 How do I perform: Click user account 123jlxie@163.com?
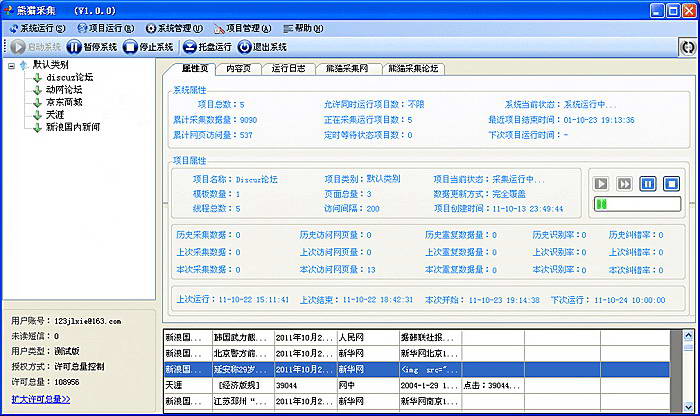88,321
